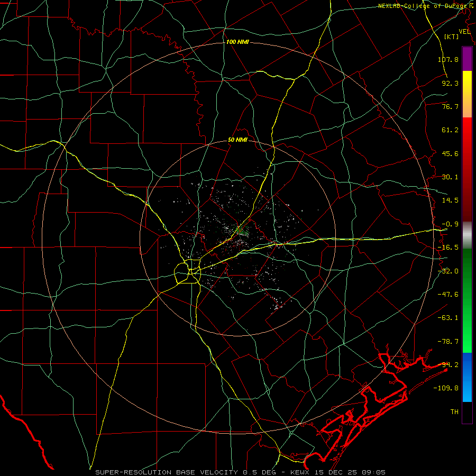Select the [KT] units label
The width and height of the screenshot is (476, 476).
[452, 36]
